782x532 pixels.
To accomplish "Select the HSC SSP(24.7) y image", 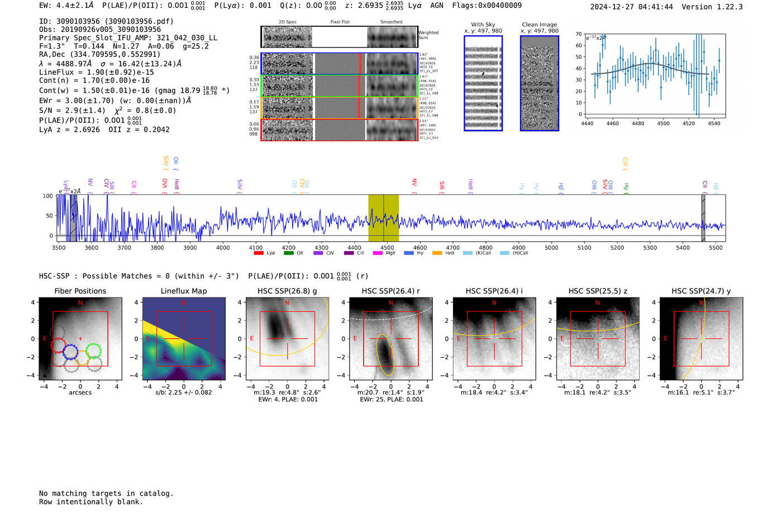I will pyautogui.click(x=701, y=339).
